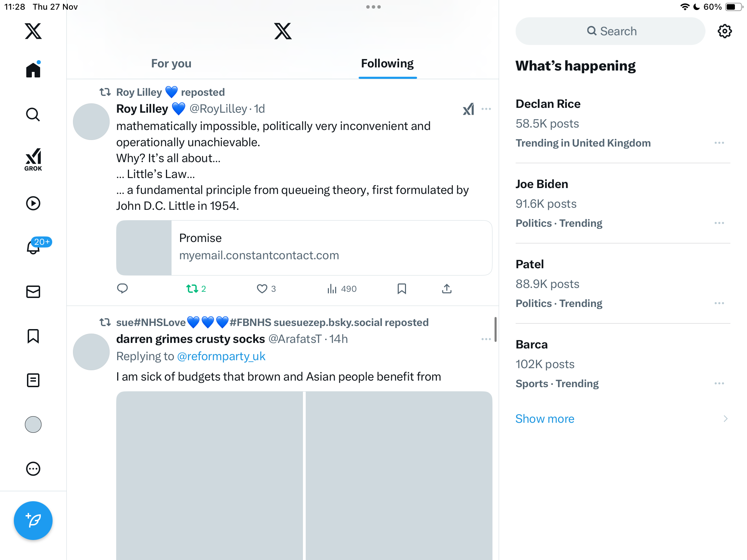This screenshot has width=747, height=560.
Task: Open more options for Roy Lilley's post
Action: point(486,109)
